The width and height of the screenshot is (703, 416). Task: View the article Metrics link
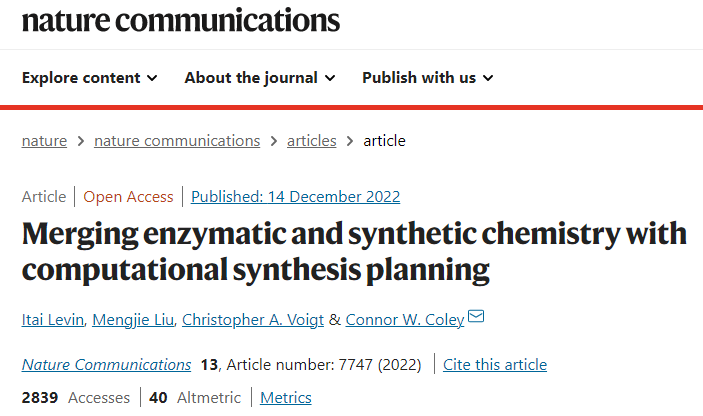point(286,397)
